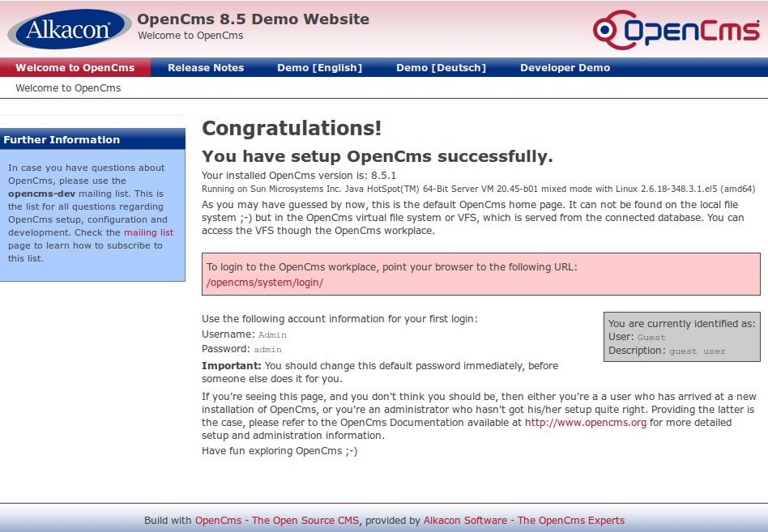Screen dimensions: 768x532
Task: Click the version text 8.5.1 line
Action: [x=299, y=175]
